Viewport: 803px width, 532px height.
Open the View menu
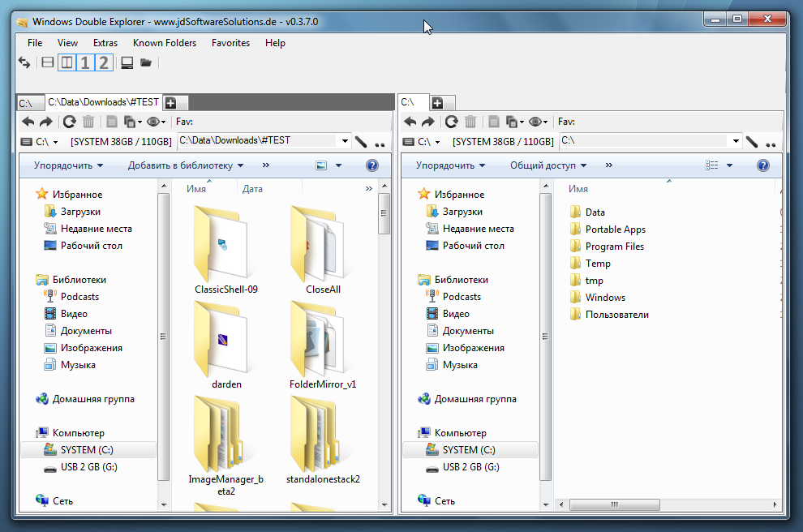point(67,43)
